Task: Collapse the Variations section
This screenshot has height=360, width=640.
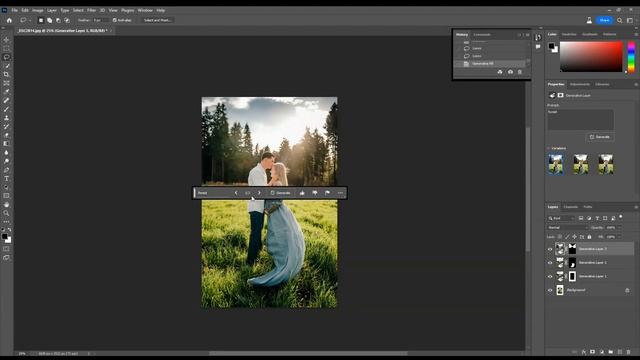Action: coord(549,148)
